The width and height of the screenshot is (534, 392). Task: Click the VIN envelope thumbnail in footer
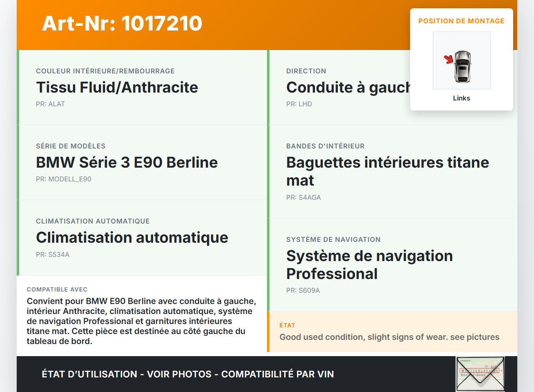point(480,374)
